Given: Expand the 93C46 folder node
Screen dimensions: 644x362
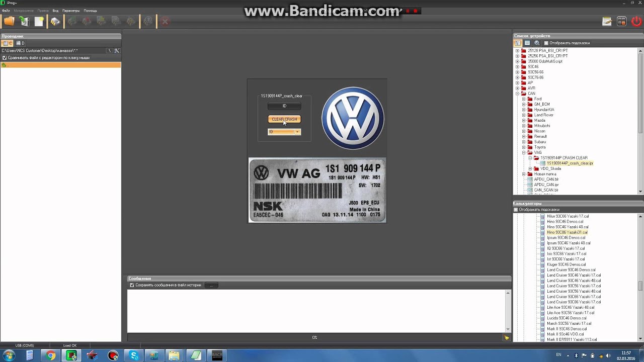Looking at the screenshot, I should tap(517, 67).
